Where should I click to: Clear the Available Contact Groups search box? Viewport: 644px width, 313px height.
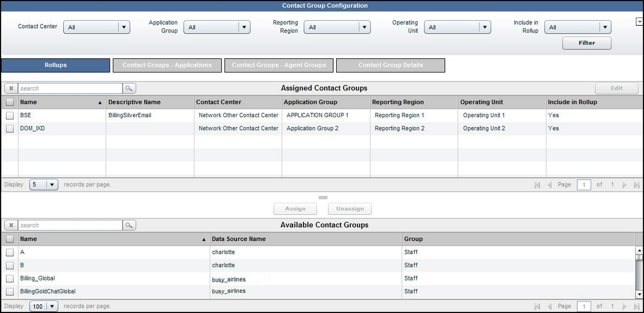click(11, 225)
